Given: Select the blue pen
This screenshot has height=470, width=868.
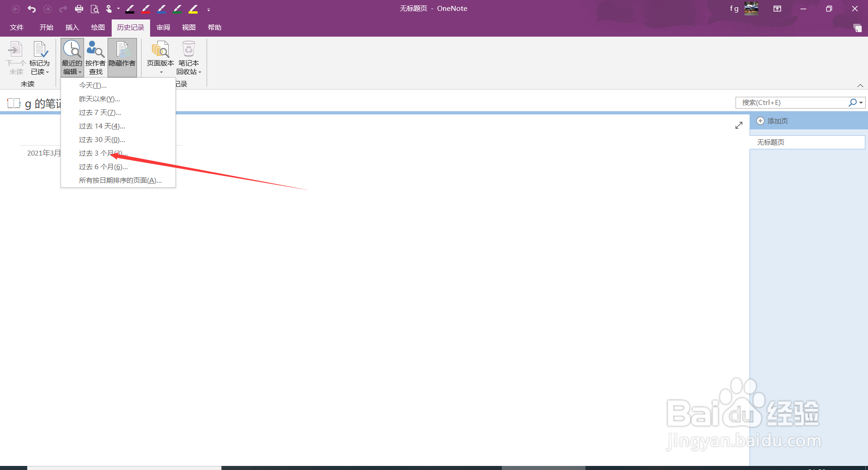Looking at the screenshot, I should click(x=161, y=9).
